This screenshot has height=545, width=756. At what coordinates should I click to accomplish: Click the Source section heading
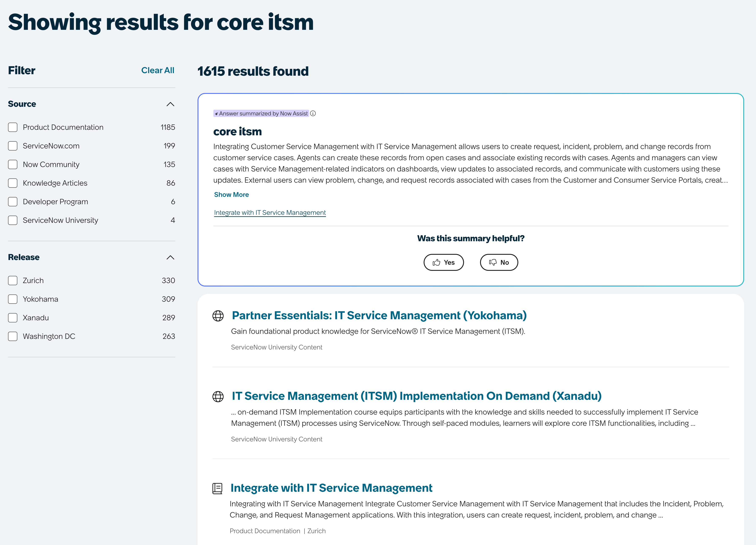tap(22, 104)
